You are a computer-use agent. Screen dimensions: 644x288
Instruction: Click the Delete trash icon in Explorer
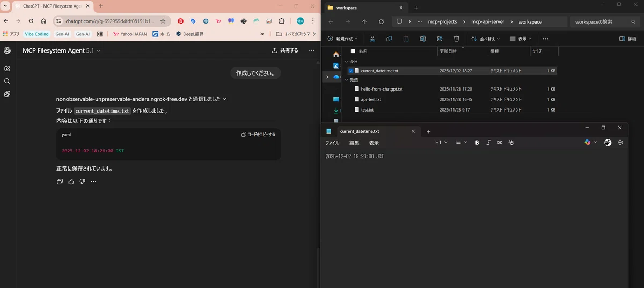pyautogui.click(x=456, y=39)
